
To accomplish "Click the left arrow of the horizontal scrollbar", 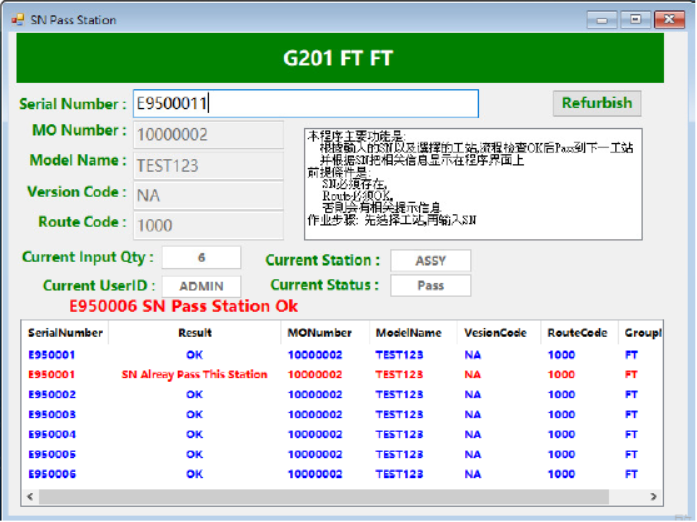I will (30, 496).
